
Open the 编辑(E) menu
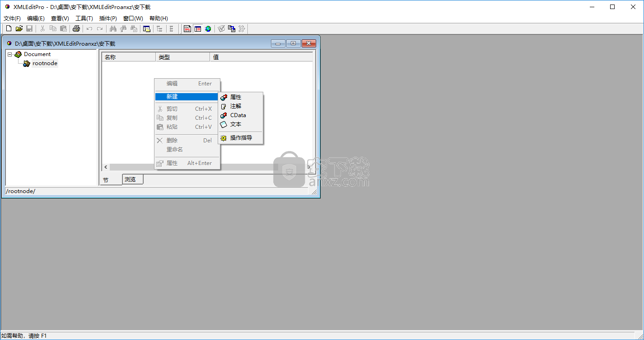coord(36,19)
